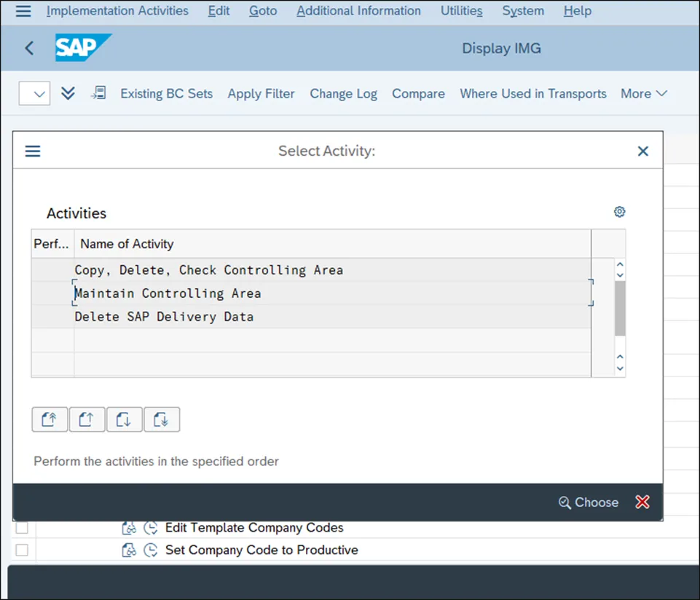Click the red cancel X icon
The height and width of the screenshot is (600, 700).
point(642,502)
